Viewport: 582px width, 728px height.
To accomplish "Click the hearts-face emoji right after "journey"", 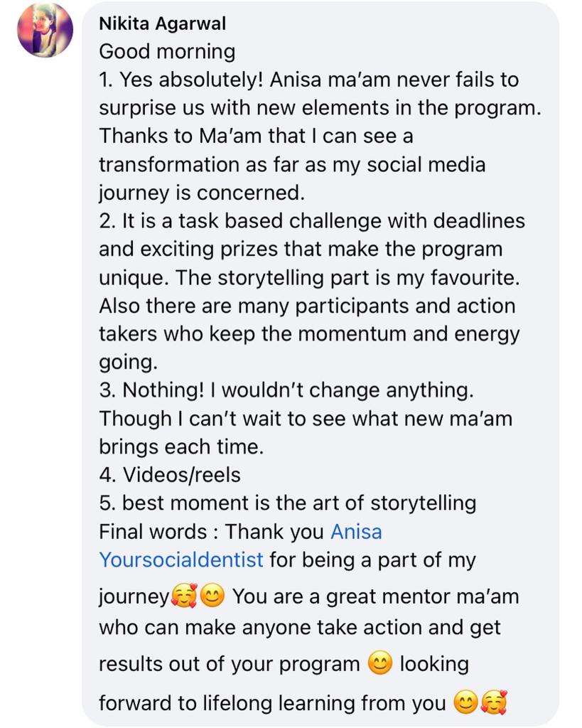I will pos(183,596).
